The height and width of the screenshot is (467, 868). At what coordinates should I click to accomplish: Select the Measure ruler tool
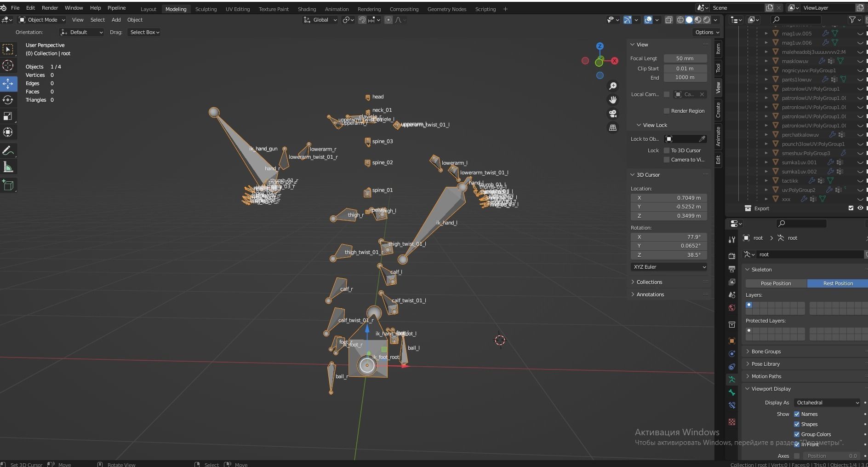click(x=8, y=167)
